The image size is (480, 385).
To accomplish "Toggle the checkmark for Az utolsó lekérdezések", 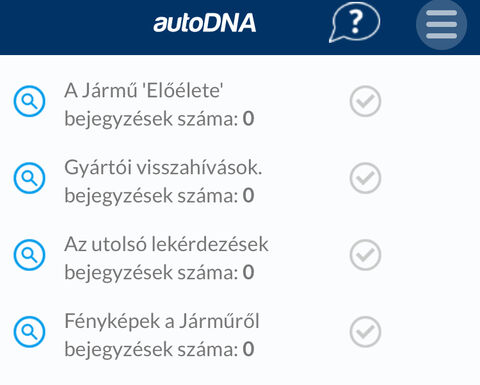I will 365,255.
